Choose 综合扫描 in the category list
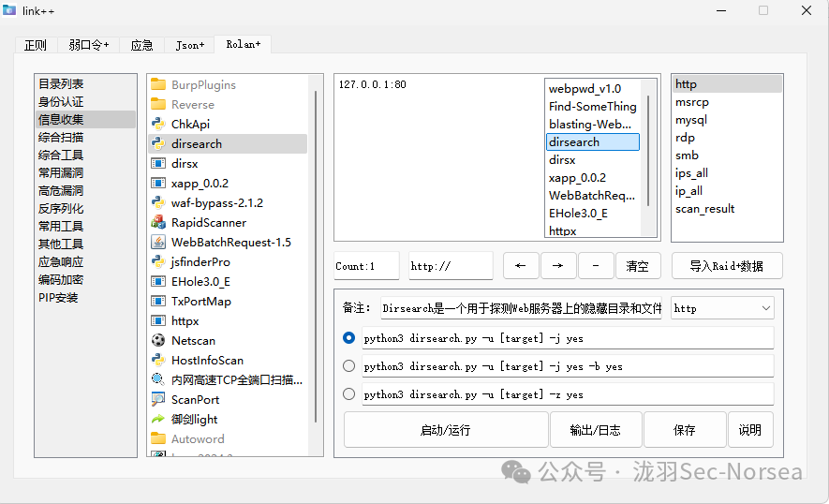 (61, 138)
